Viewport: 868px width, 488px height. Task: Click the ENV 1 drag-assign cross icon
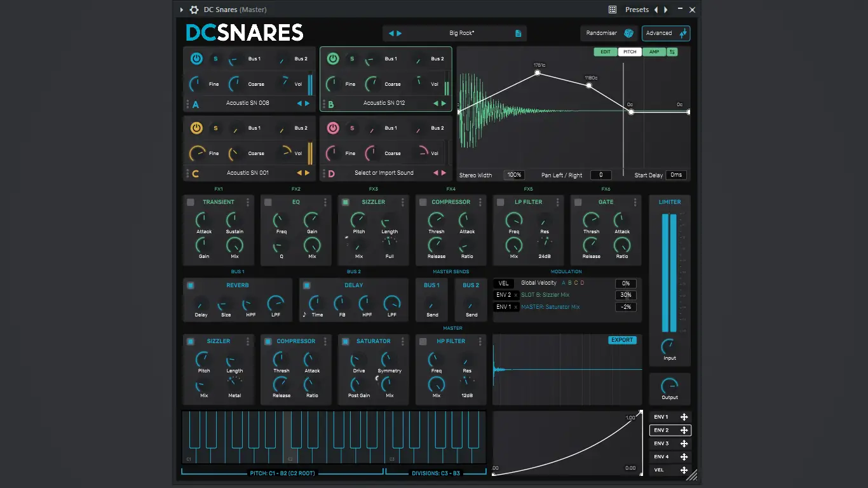684,417
